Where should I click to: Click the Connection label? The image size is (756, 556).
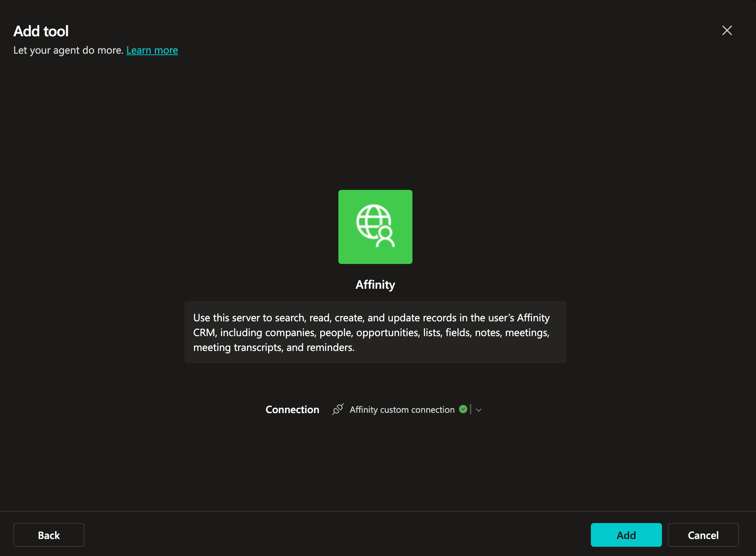[292, 409]
